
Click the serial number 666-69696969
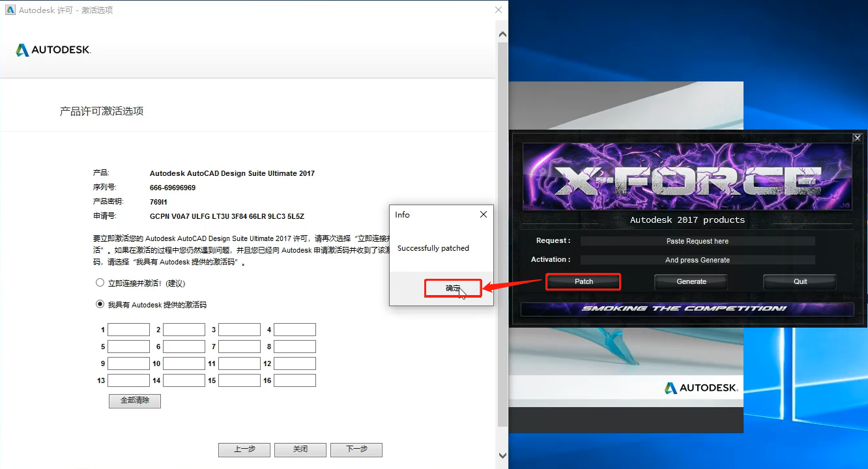click(173, 188)
